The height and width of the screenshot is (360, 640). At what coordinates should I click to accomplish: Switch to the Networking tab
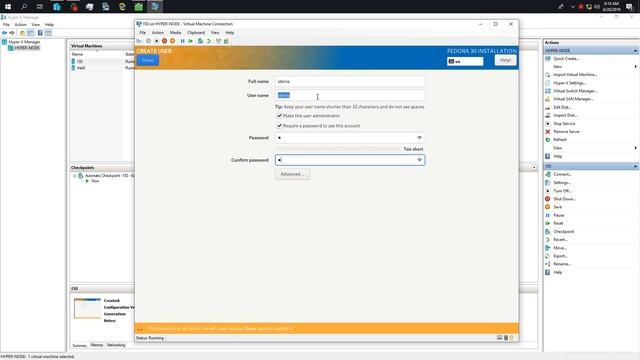click(x=116, y=345)
